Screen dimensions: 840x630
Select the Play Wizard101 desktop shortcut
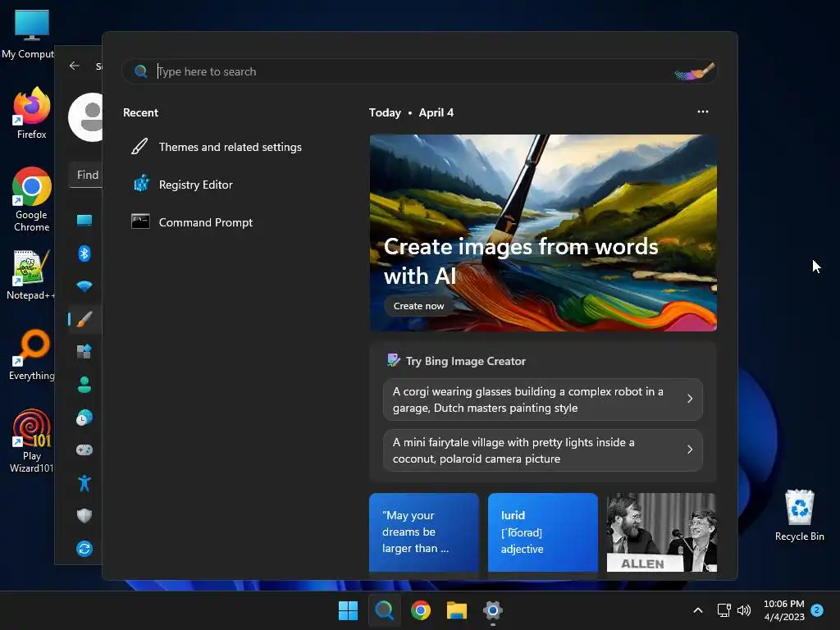point(32,441)
